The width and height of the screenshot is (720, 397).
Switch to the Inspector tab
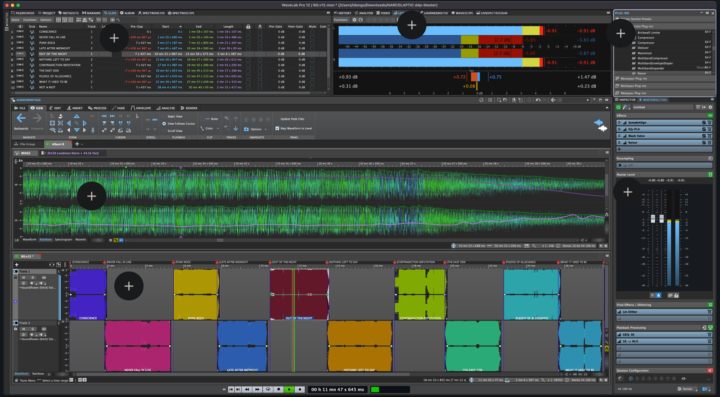click(x=627, y=100)
